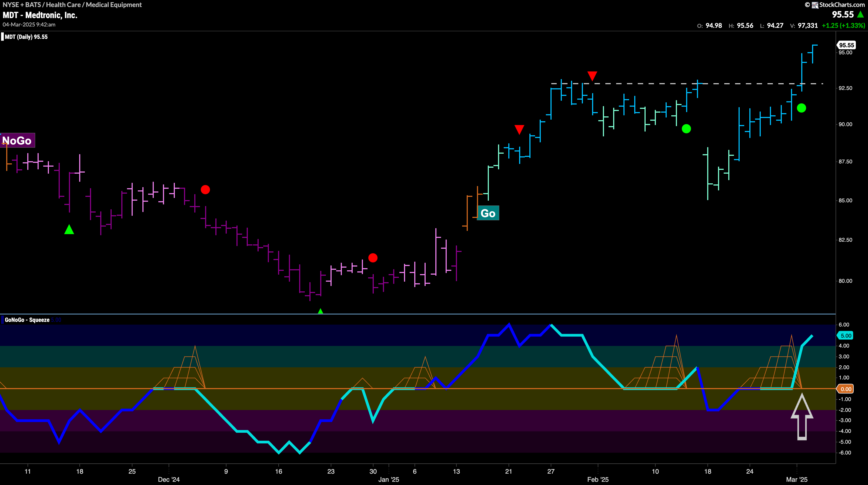This screenshot has height=485, width=868.
Task: Click the Jan '25 date axis label
Action: (389, 480)
